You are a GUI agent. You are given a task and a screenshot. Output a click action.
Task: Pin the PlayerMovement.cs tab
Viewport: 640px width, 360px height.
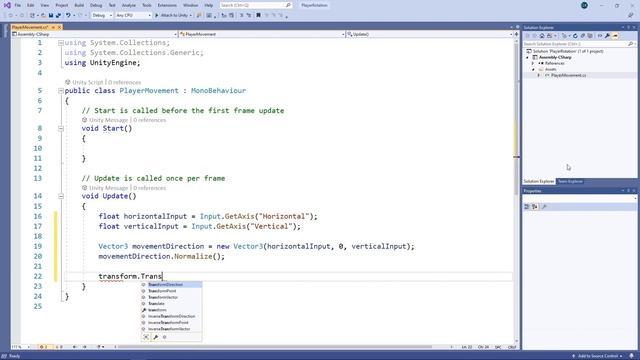[x=53, y=27]
